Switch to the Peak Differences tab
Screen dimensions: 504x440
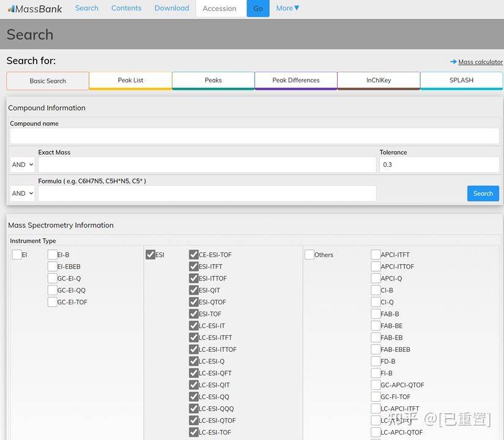296,80
